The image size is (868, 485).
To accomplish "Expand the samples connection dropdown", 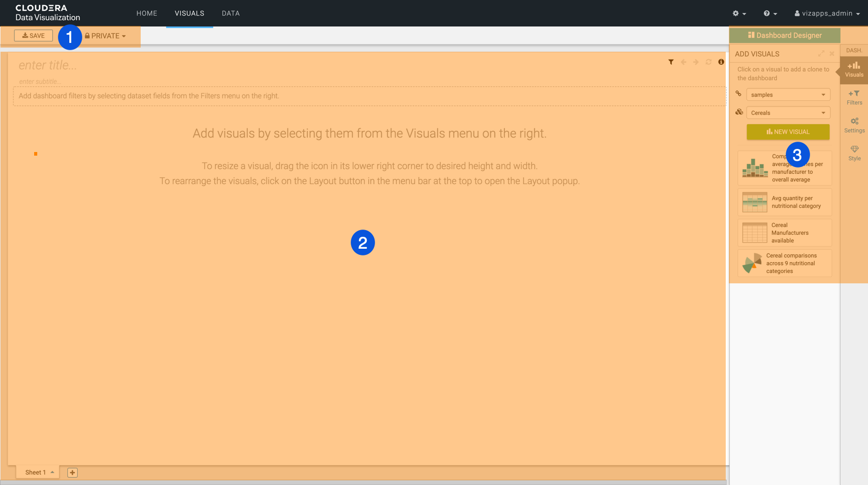I will [x=788, y=95].
